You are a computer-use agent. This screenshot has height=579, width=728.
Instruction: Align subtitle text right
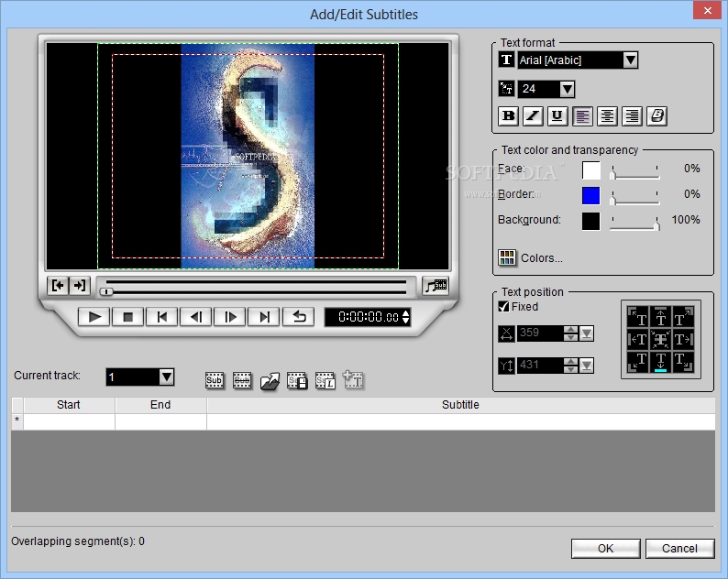click(x=632, y=116)
